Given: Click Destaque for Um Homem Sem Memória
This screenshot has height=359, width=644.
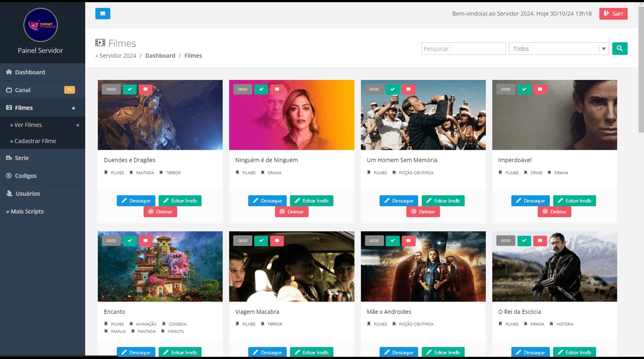Looking at the screenshot, I should tap(399, 201).
